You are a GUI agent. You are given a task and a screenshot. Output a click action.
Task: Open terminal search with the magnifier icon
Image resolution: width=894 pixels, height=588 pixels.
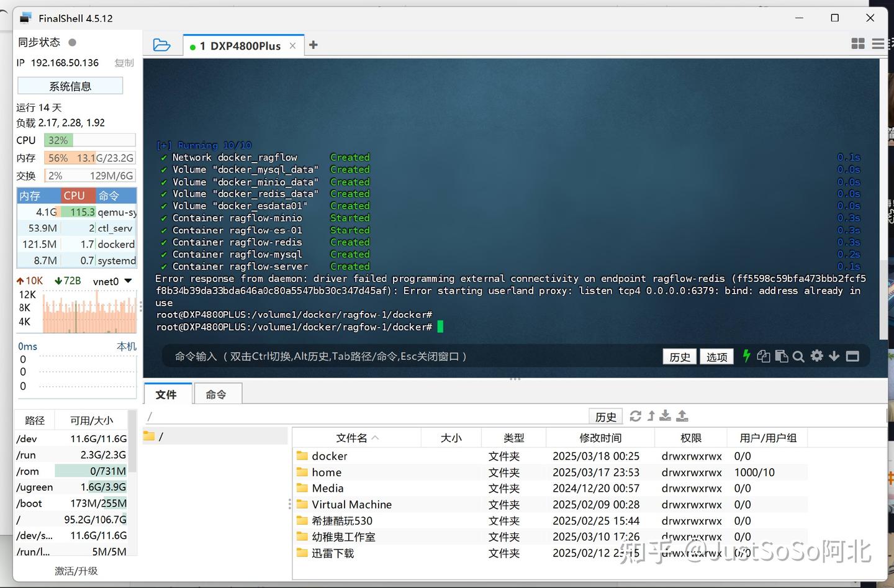[x=798, y=356]
